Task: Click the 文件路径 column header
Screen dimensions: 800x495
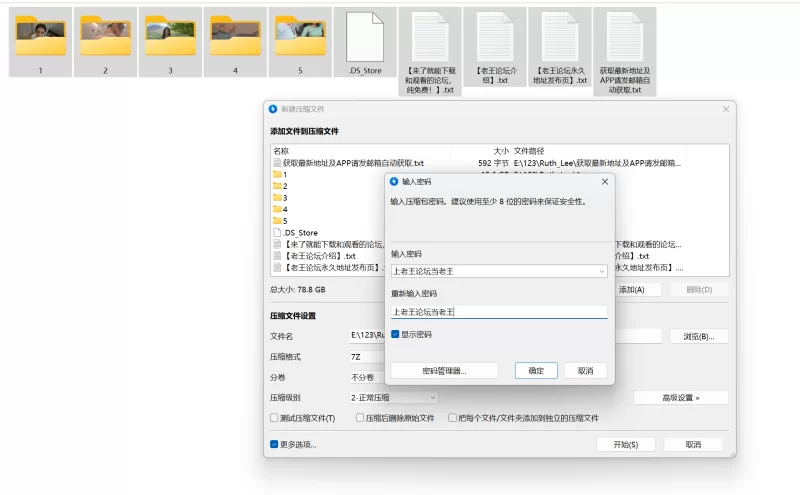Action: pos(529,151)
